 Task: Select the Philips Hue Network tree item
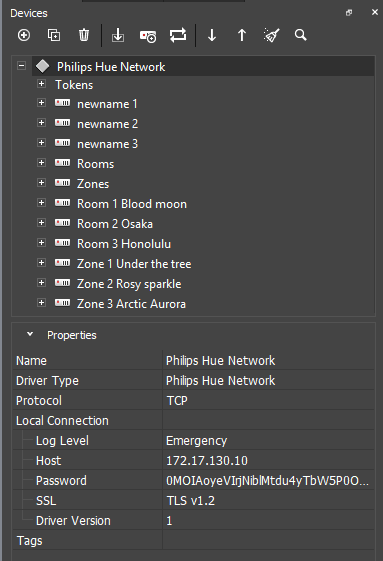[111, 67]
